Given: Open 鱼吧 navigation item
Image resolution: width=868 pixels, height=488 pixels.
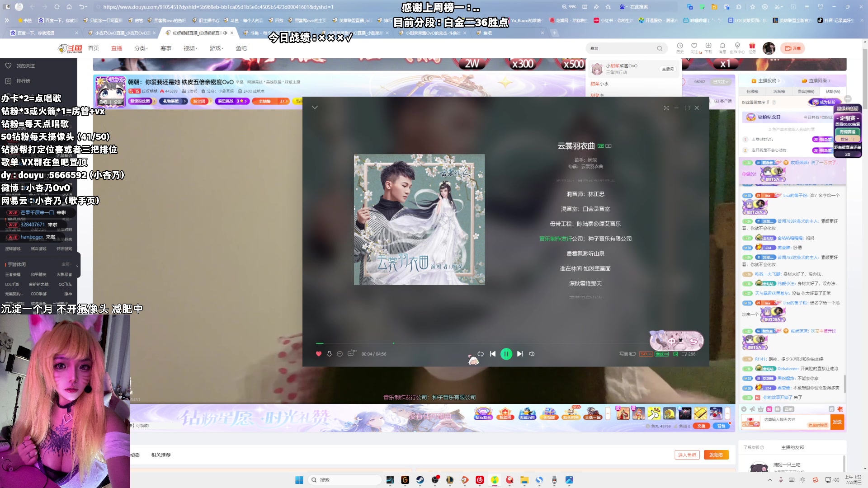Looking at the screenshot, I should tap(241, 48).
